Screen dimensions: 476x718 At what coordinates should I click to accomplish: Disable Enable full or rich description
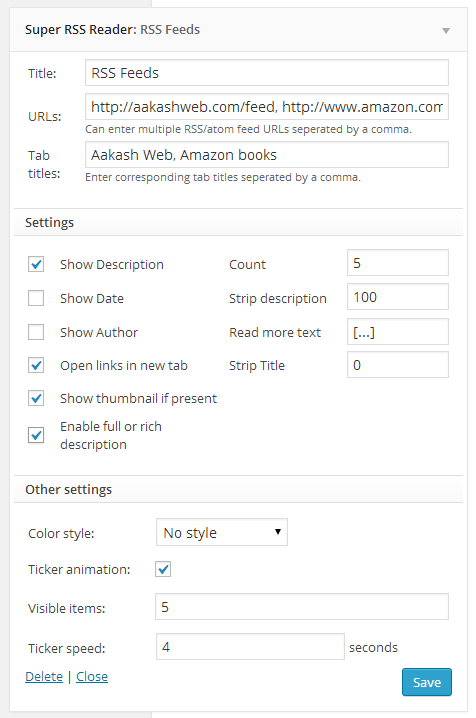(x=36, y=435)
